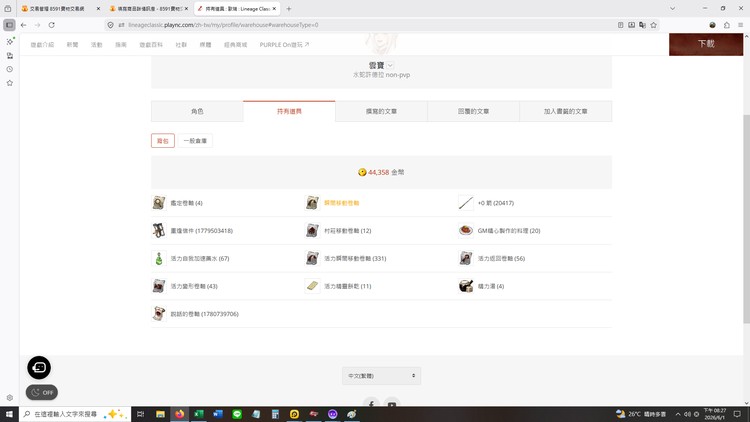This screenshot has height=422, width=750.
Task: Click the orange-highlighted teleport scroll item icon
Action: (x=312, y=203)
